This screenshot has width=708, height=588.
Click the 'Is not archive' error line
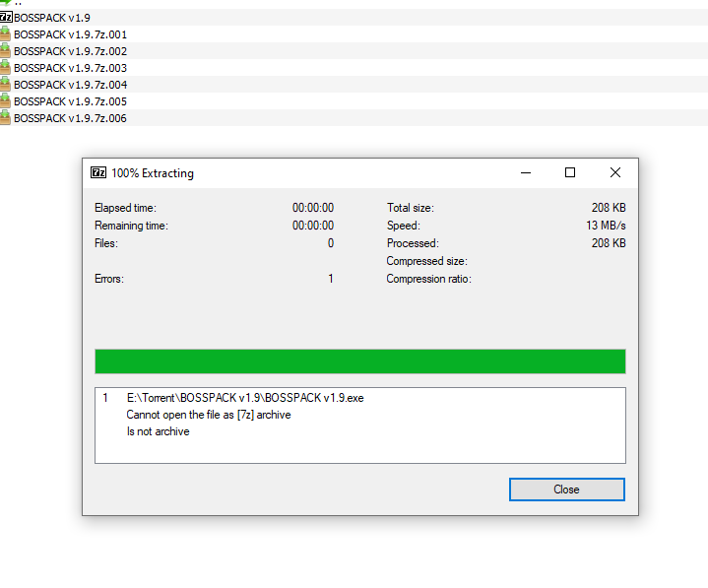(158, 431)
